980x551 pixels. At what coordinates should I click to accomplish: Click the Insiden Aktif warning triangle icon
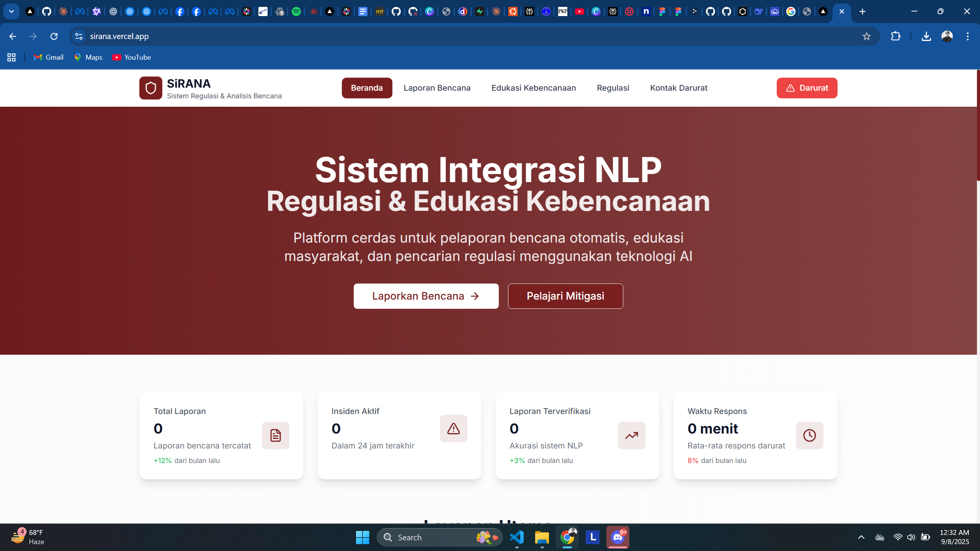pos(453,429)
